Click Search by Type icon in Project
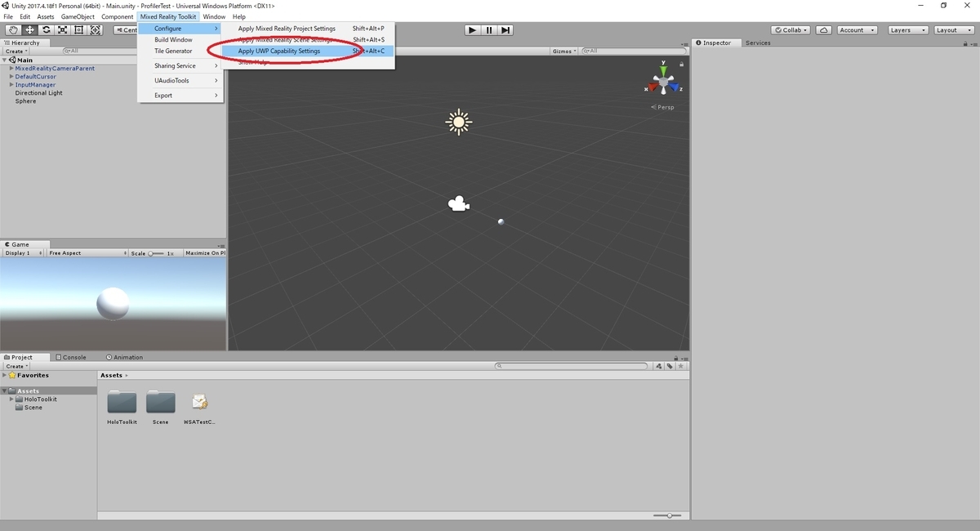The image size is (980, 531). pos(660,366)
